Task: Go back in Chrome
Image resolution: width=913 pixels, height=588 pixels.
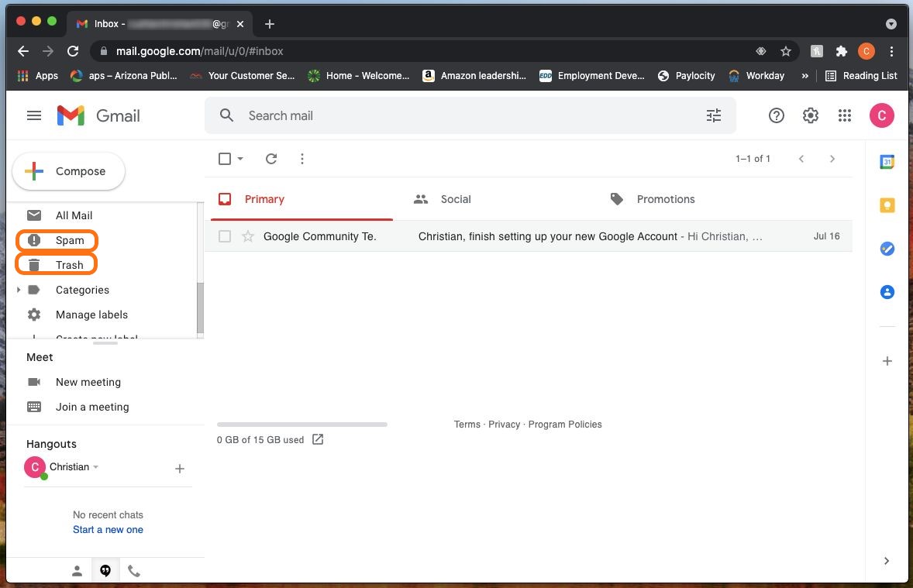Action: click(23, 51)
